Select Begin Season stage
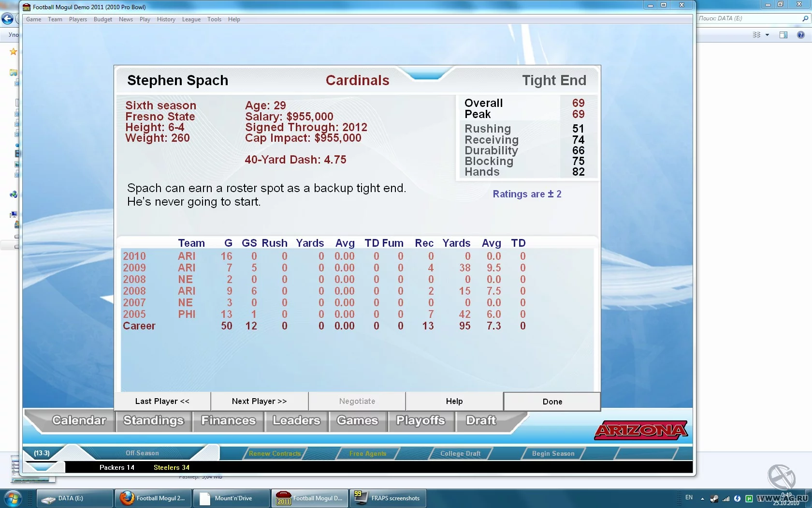The width and height of the screenshot is (812, 508). pos(553,453)
